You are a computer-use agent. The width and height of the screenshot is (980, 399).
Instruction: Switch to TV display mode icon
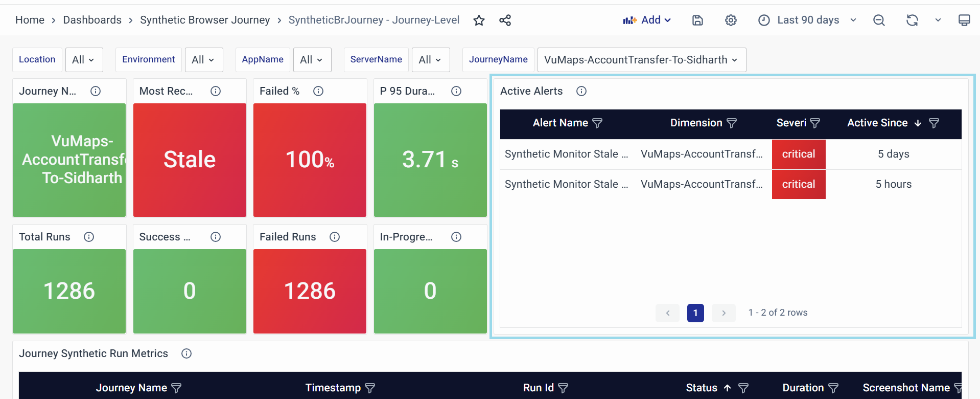click(x=964, y=20)
